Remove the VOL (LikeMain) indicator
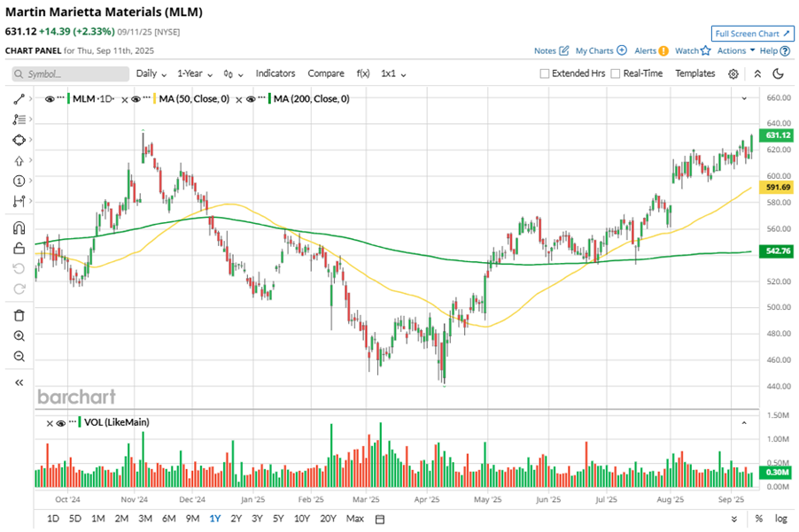The height and width of the screenshot is (532, 799). coord(50,423)
